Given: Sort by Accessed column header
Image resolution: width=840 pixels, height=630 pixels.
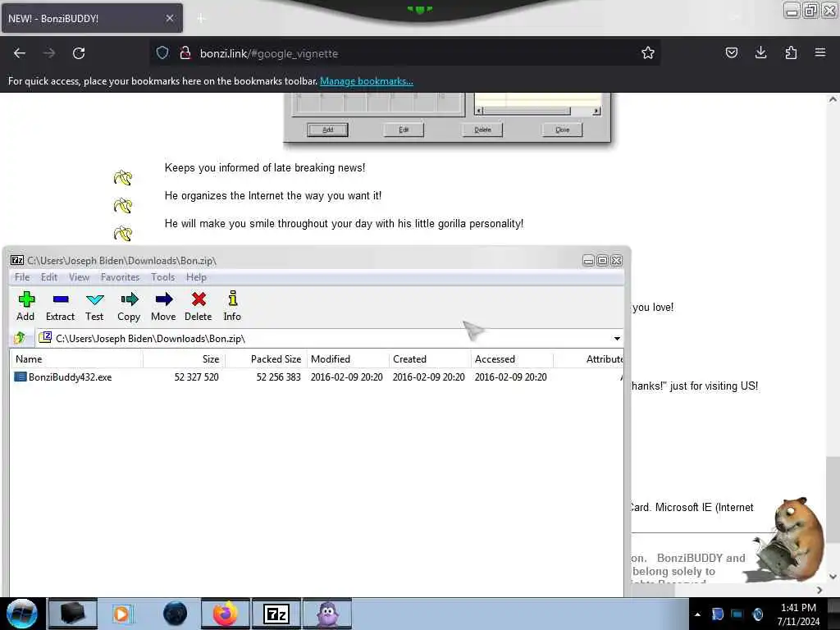Looking at the screenshot, I should tap(512, 359).
